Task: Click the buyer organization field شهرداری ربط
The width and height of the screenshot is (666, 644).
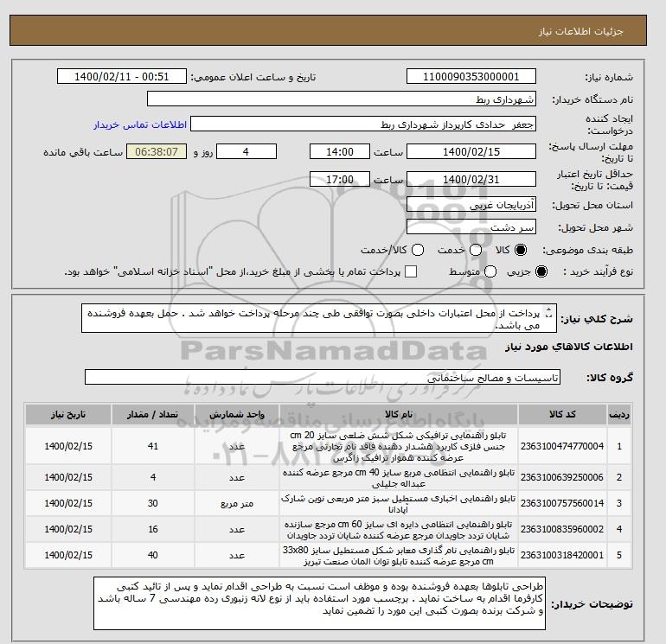Action: [341, 99]
